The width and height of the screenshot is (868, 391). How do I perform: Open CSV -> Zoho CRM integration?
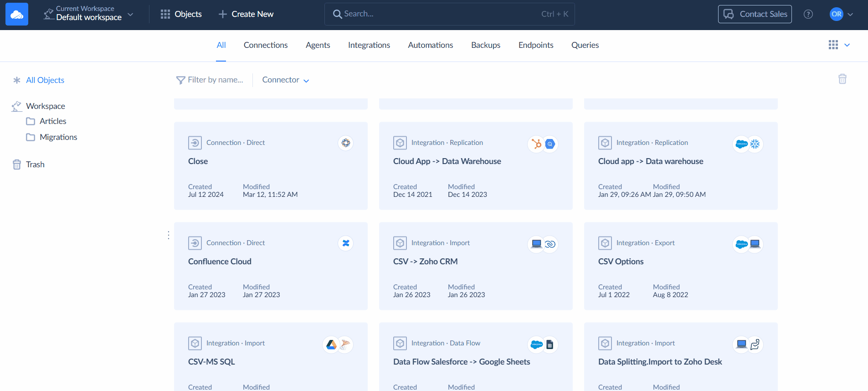[426, 262]
